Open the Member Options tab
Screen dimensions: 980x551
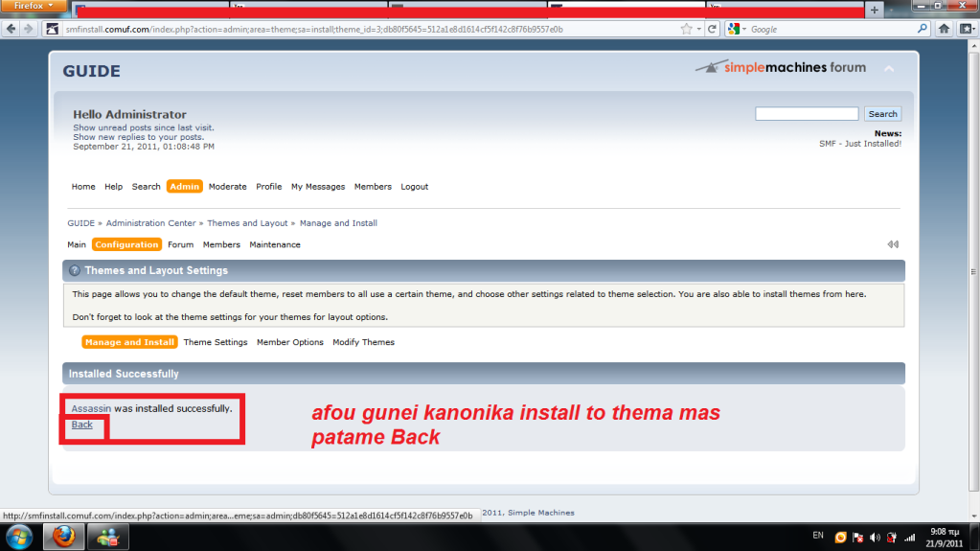point(289,342)
